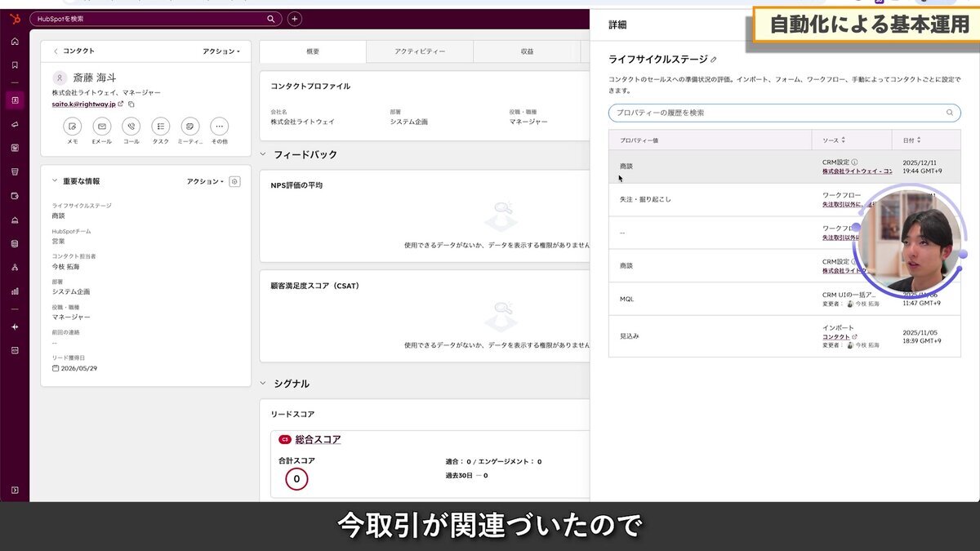Open the アクション dropdown on the contact card
This screenshot has width=980, height=551.
(x=220, y=51)
